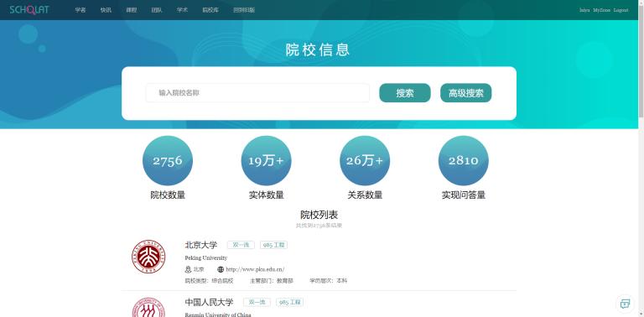Click the 搜索 button

tap(405, 93)
